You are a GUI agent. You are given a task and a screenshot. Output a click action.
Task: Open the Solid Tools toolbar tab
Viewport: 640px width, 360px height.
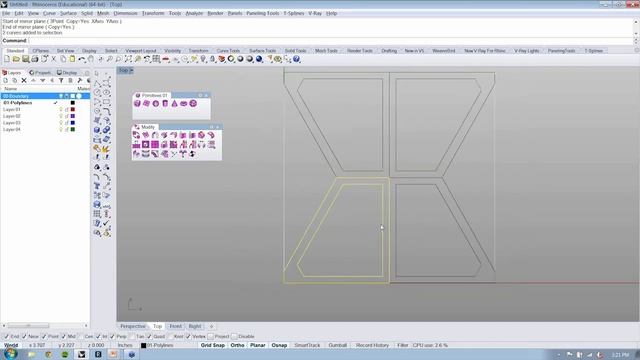pyautogui.click(x=296, y=51)
